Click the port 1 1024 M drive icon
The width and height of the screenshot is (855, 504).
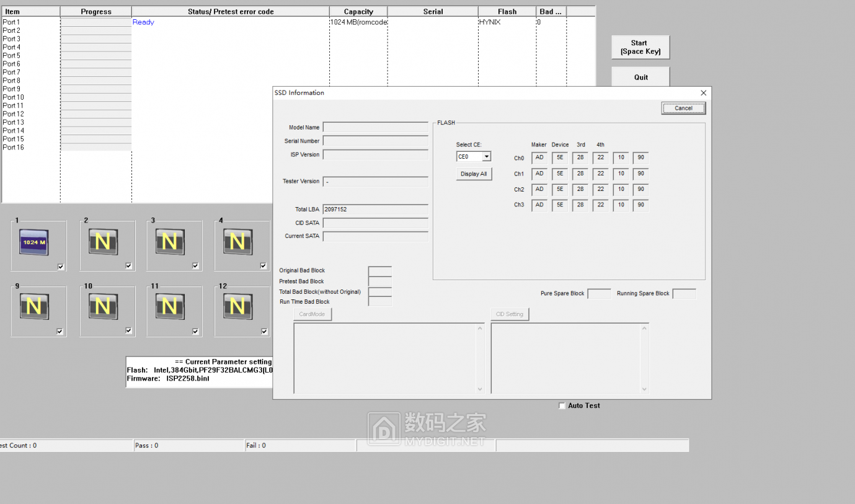(x=34, y=242)
